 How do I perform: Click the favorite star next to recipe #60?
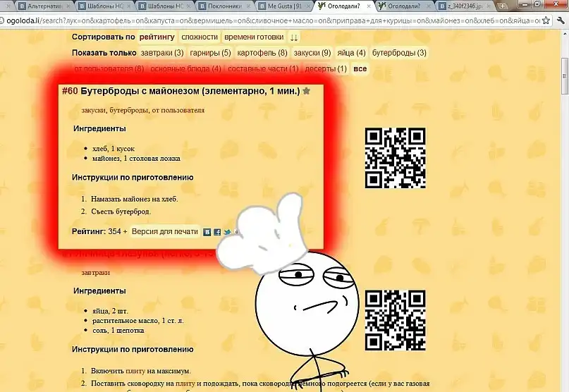click(306, 91)
